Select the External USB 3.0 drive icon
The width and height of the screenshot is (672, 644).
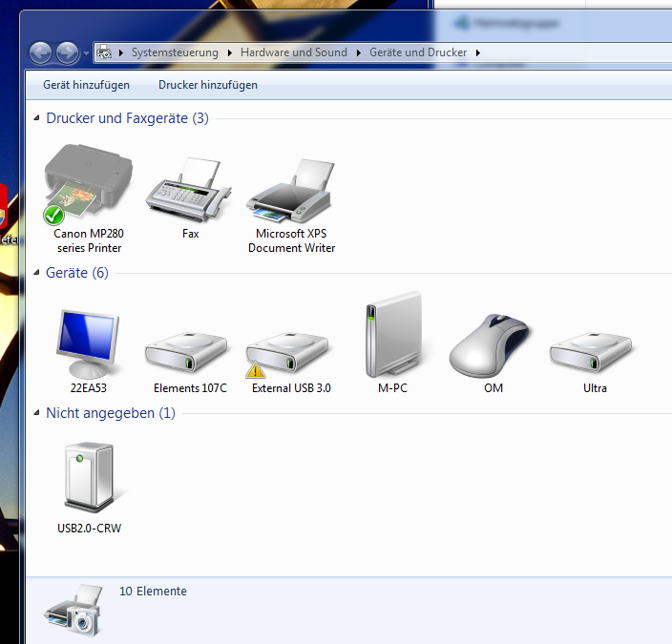[x=287, y=355]
